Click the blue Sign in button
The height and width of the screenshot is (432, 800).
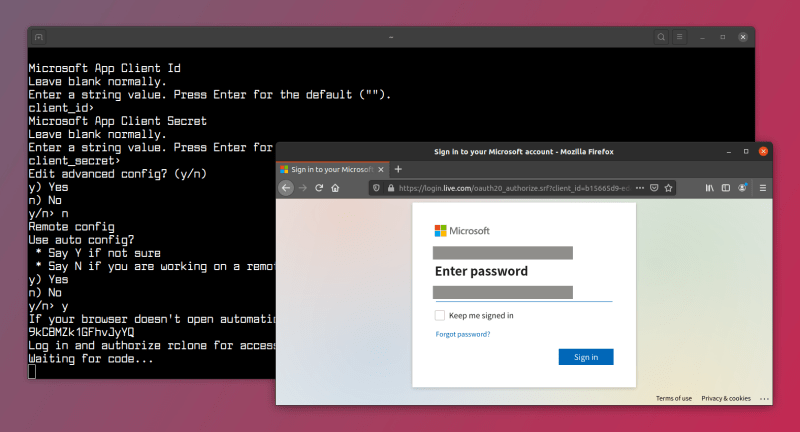click(x=586, y=357)
